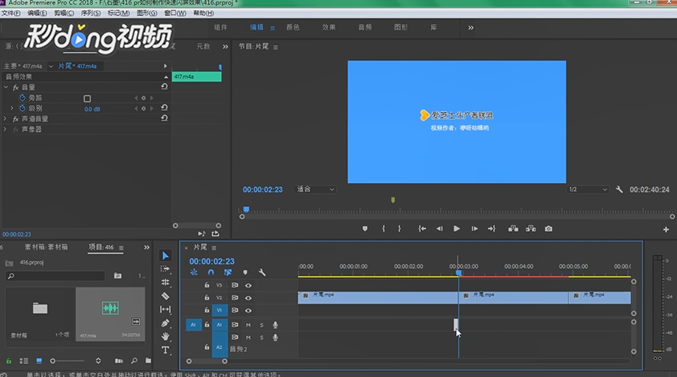Open Program Monitor settings wrench
Viewport: 677px width, 377px height.
[619, 189]
